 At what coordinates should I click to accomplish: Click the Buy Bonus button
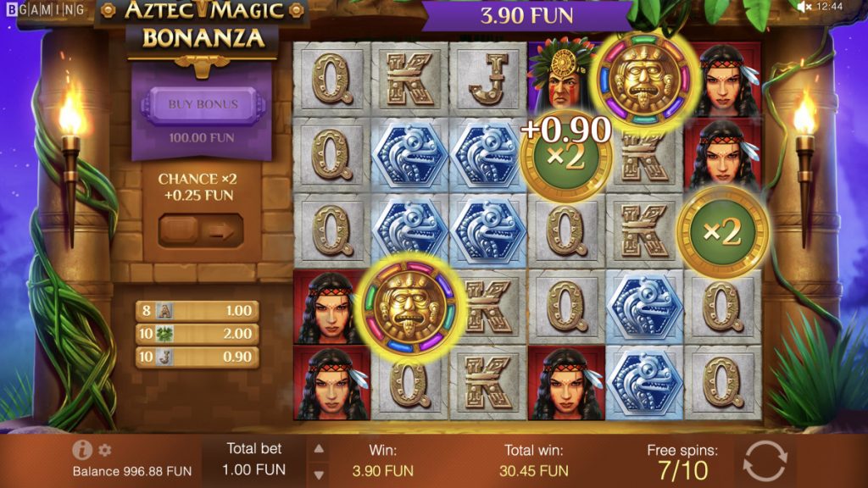(x=203, y=104)
